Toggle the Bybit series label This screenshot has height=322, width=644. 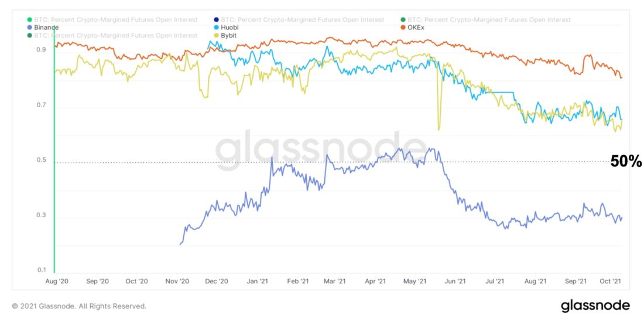[230, 35]
